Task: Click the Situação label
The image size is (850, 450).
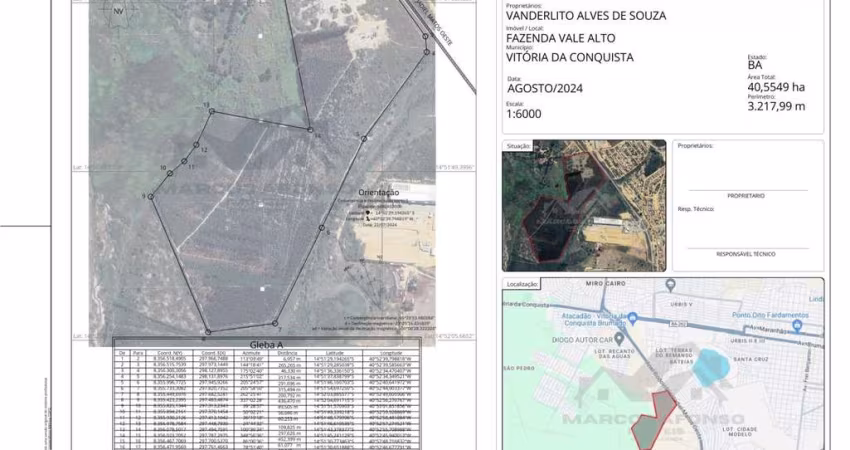Action: pyautogui.click(x=519, y=146)
